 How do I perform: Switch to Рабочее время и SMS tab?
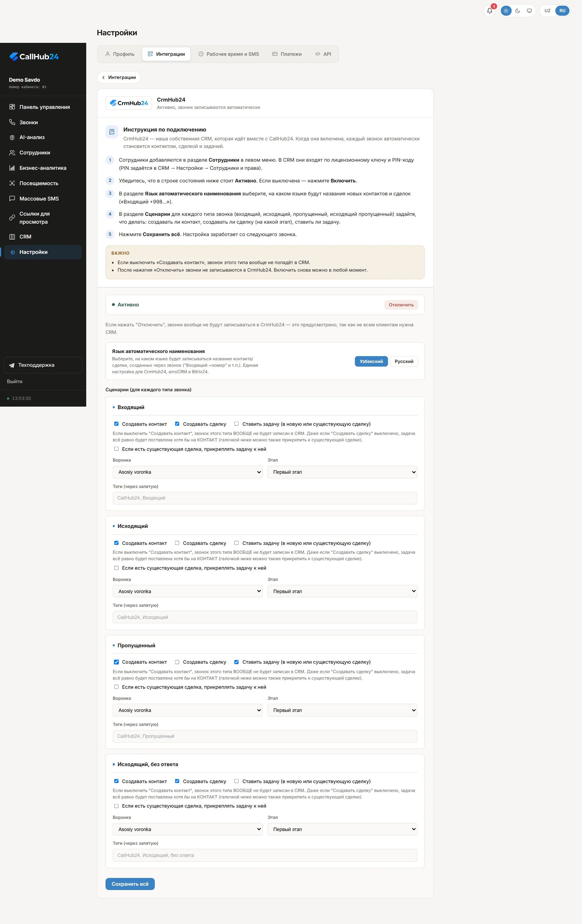point(229,54)
